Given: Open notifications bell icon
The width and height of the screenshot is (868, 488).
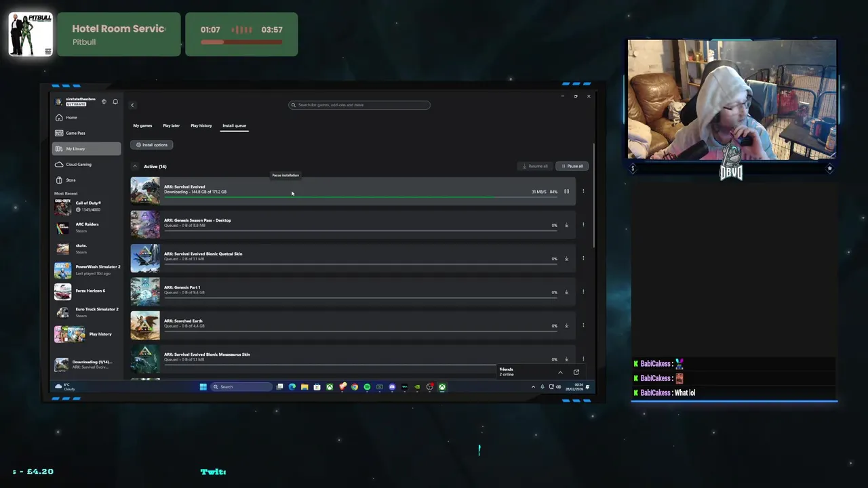Looking at the screenshot, I should point(115,102).
